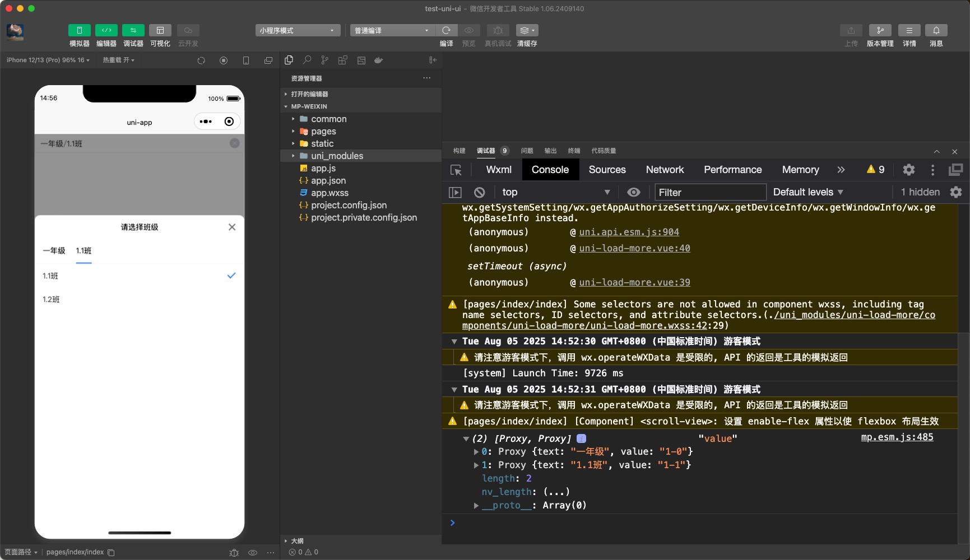Switch to the 构建 tab
The height and width of the screenshot is (560, 970).
coord(460,151)
